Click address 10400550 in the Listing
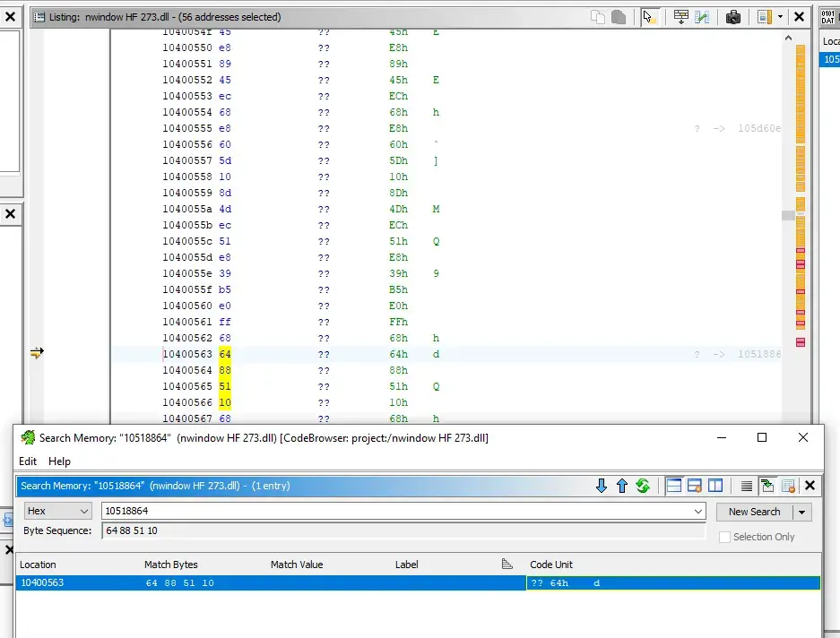The height and width of the screenshot is (638, 840). pyautogui.click(x=187, y=47)
